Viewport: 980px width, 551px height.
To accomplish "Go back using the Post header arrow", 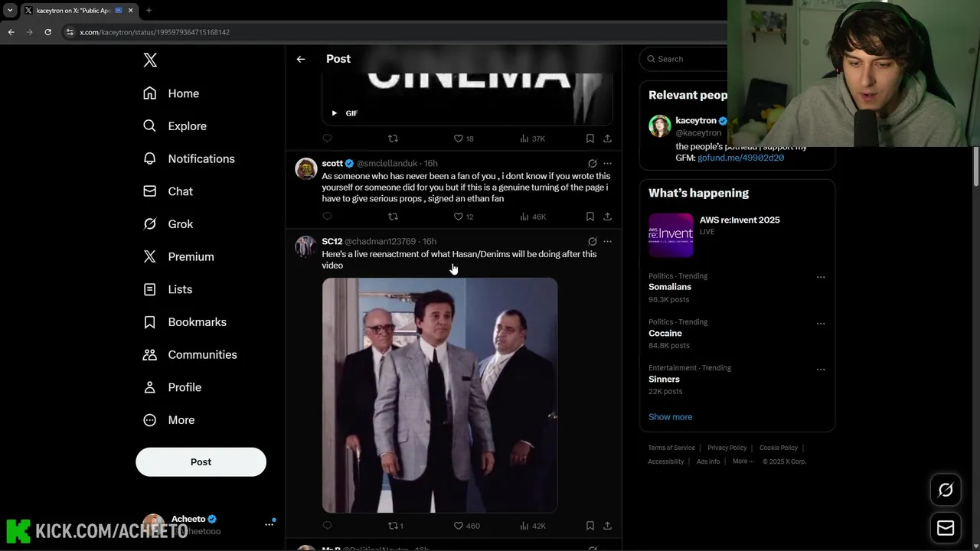I will tap(301, 59).
